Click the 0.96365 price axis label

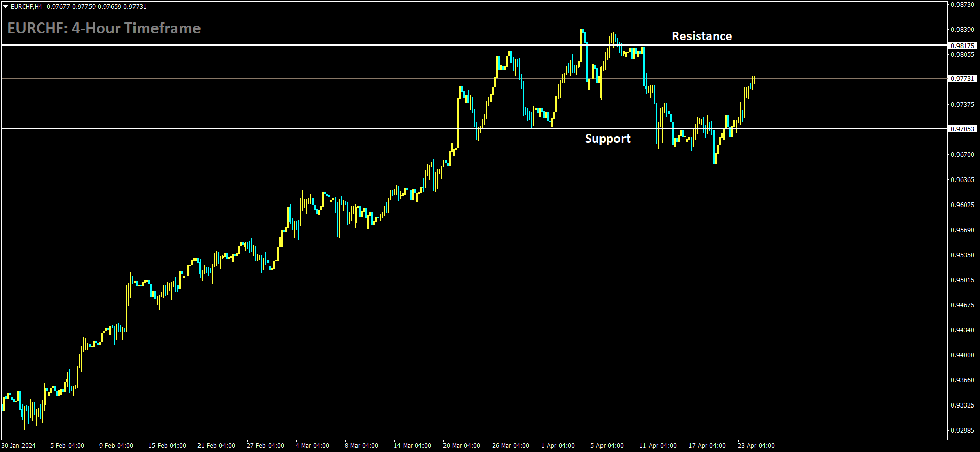coord(962,179)
